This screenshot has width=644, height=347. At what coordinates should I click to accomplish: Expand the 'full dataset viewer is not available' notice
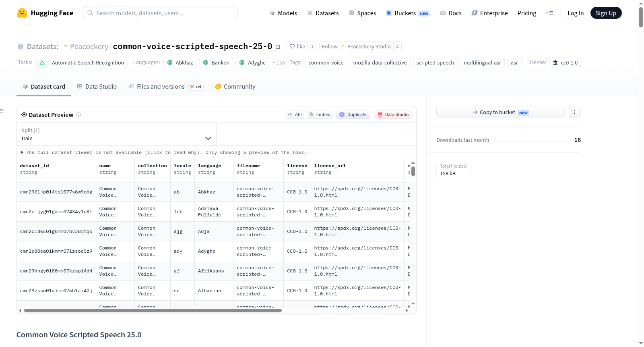click(163, 152)
